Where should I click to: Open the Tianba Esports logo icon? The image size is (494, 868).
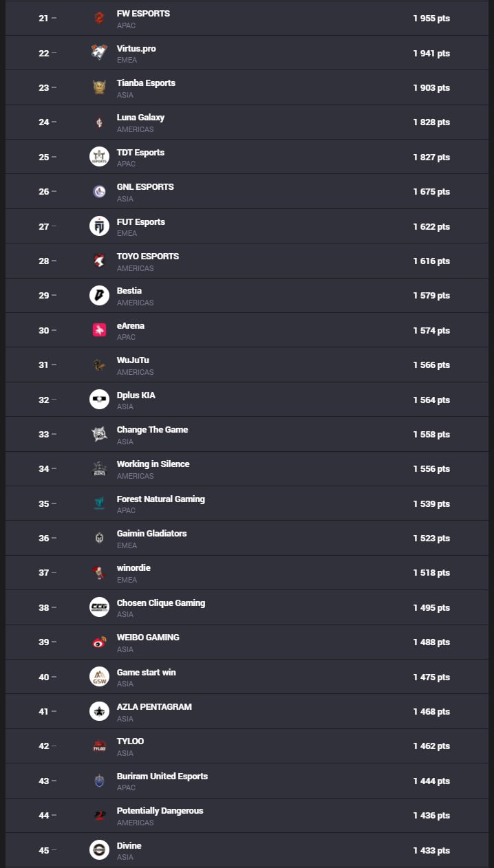99,87
